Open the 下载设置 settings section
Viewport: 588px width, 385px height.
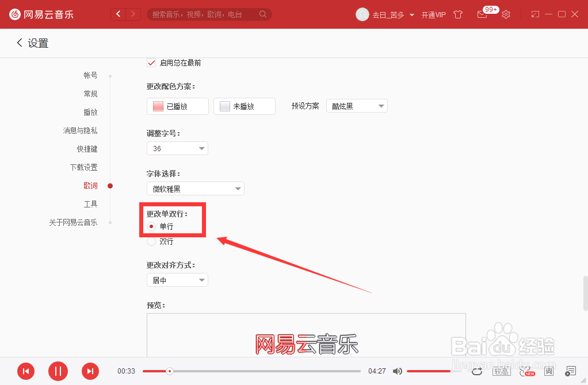[83, 167]
